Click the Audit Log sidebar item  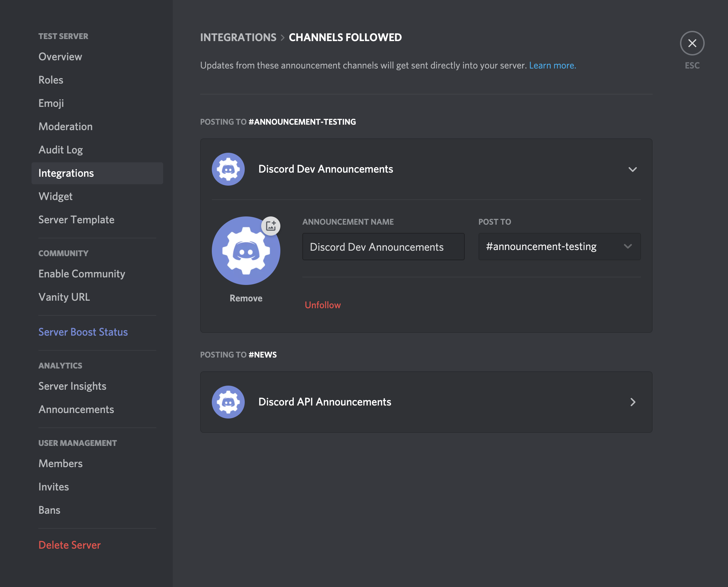point(61,149)
